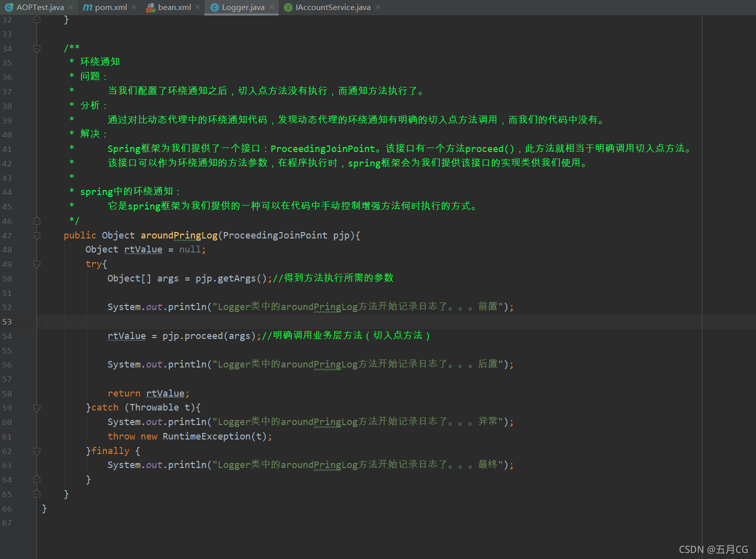This screenshot has width=756, height=559.
Task: Click the comment heading 问题： on line 36
Action: click(x=94, y=76)
